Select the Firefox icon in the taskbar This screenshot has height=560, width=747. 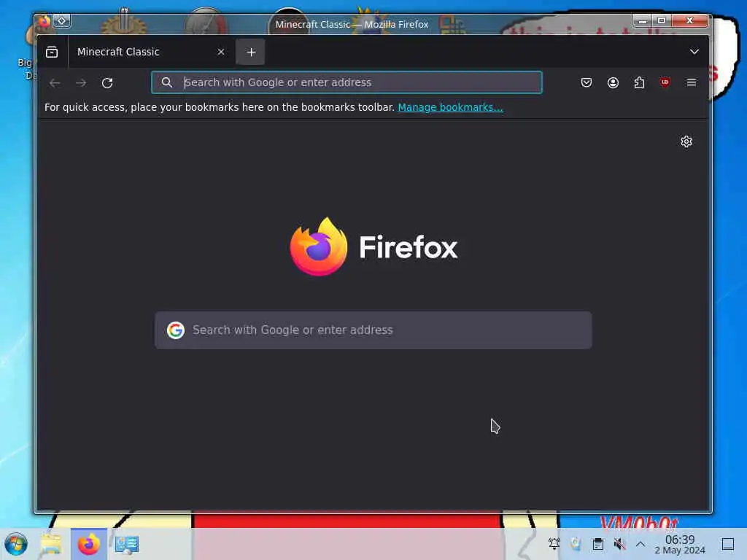89,544
